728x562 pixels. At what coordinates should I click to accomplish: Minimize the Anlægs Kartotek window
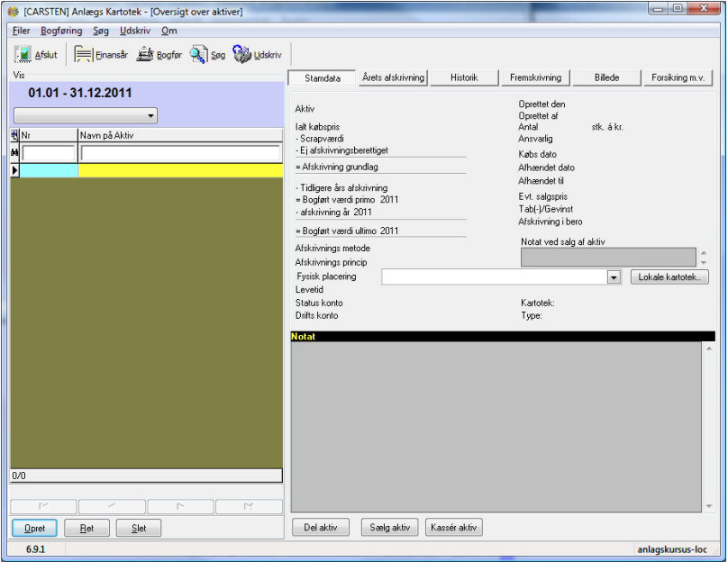tap(658, 8)
